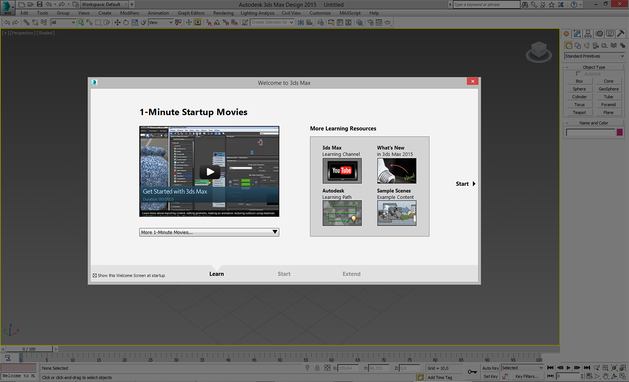Toggle the Snaps Toggle in main toolbar
The width and height of the screenshot is (629, 382).
coord(209,22)
